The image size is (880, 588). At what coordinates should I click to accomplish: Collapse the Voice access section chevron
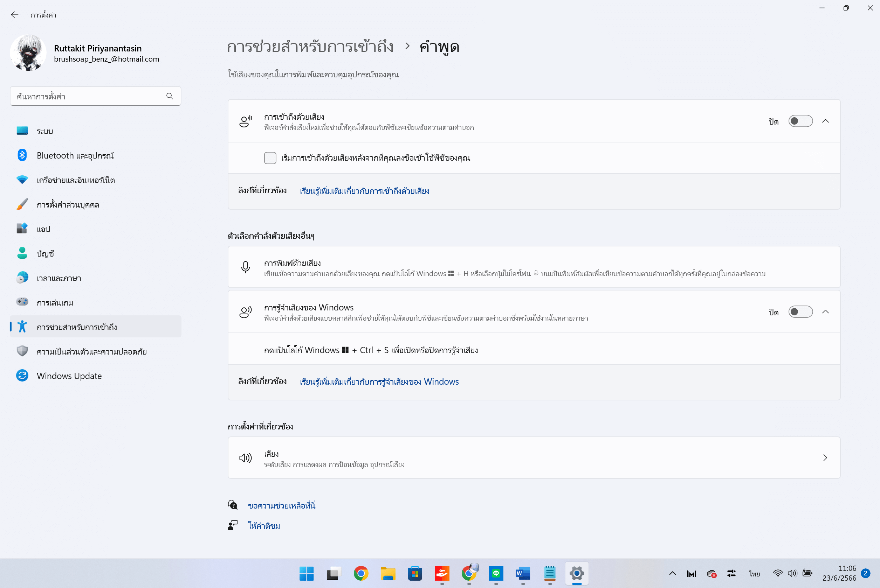[x=826, y=121]
